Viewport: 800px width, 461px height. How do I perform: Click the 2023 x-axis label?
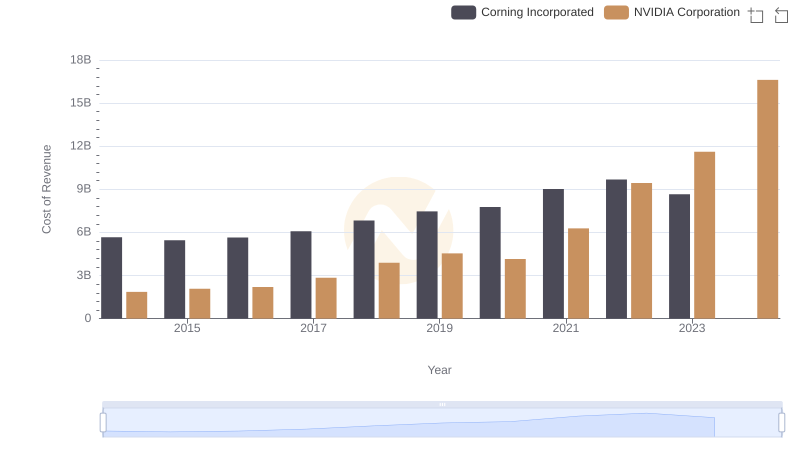click(x=692, y=328)
